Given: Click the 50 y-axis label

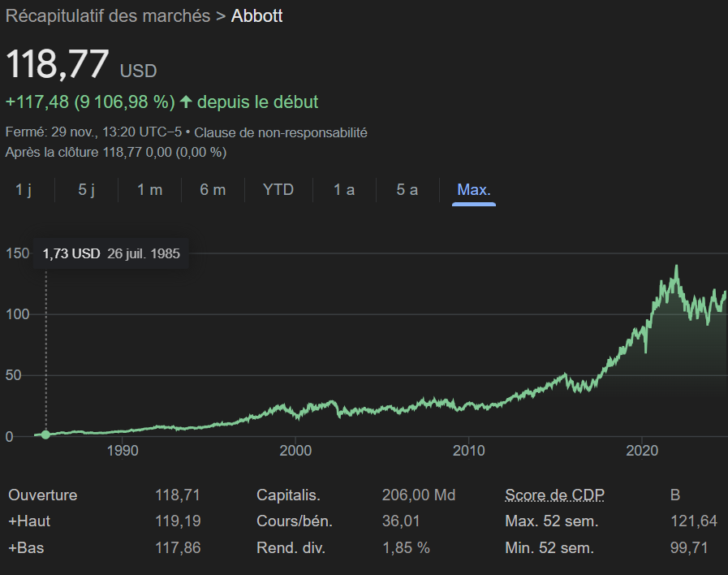Looking at the screenshot, I should (14, 375).
